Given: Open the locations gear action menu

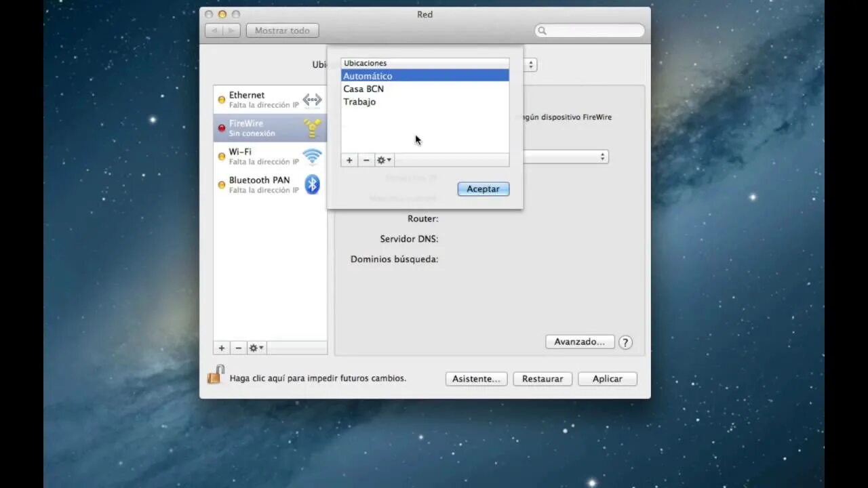Looking at the screenshot, I should coord(384,160).
